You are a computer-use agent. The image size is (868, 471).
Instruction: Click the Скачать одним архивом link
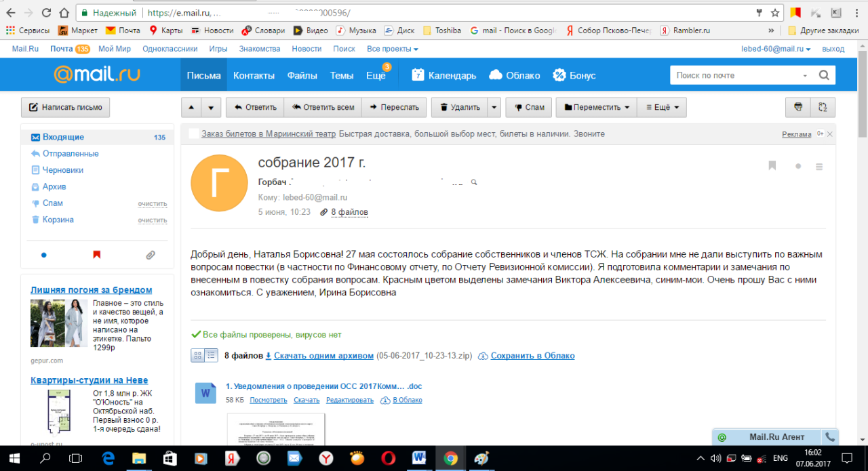(323, 356)
